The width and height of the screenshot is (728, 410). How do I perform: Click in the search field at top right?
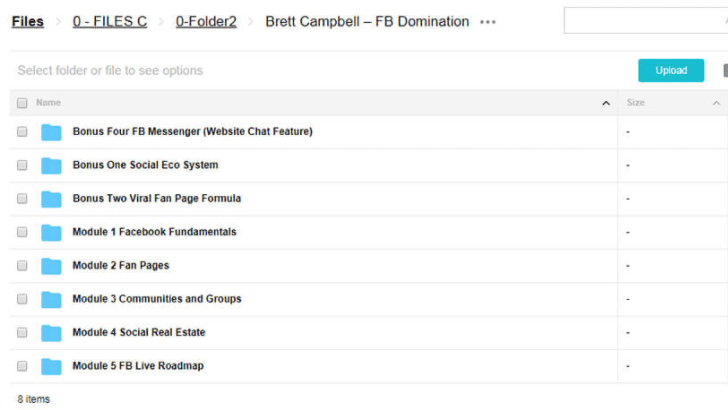(x=645, y=21)
